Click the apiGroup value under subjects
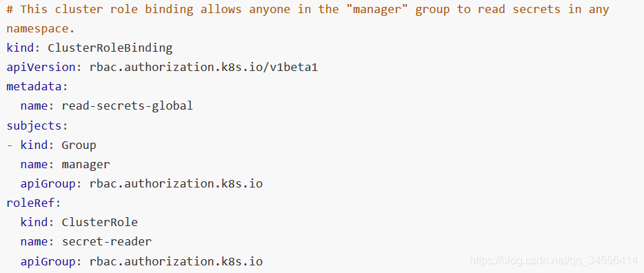Screen dimensions: 644x273 pos(176,184)
